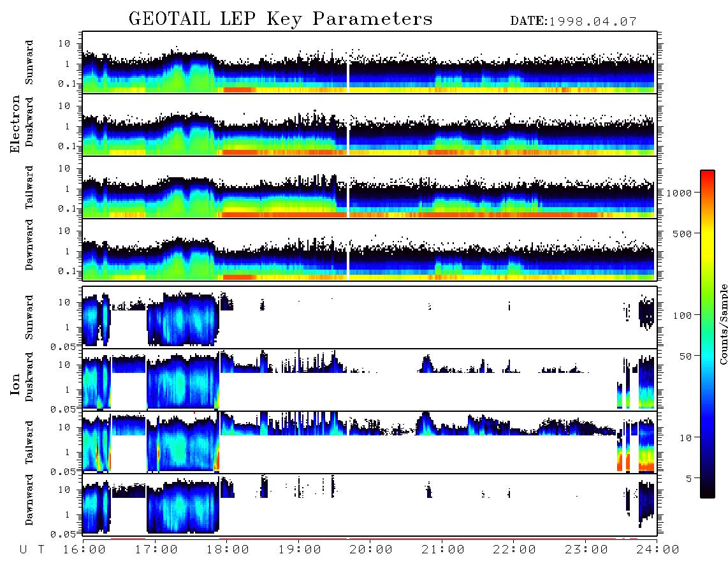This screenshot has height=561, width=728.
Task: Click the Ion "Dawnward" axis label
Action: (x=29, y=500)
